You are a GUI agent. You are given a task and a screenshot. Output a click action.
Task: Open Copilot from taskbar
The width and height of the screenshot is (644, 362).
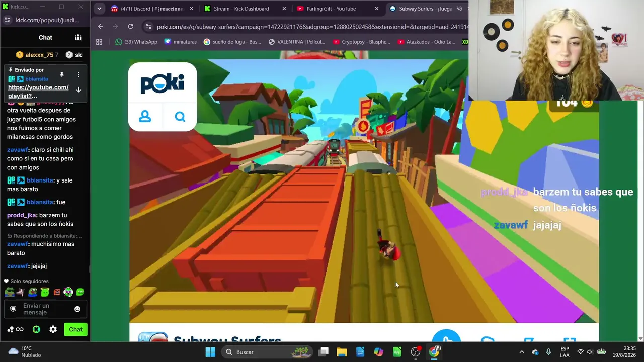378,352
